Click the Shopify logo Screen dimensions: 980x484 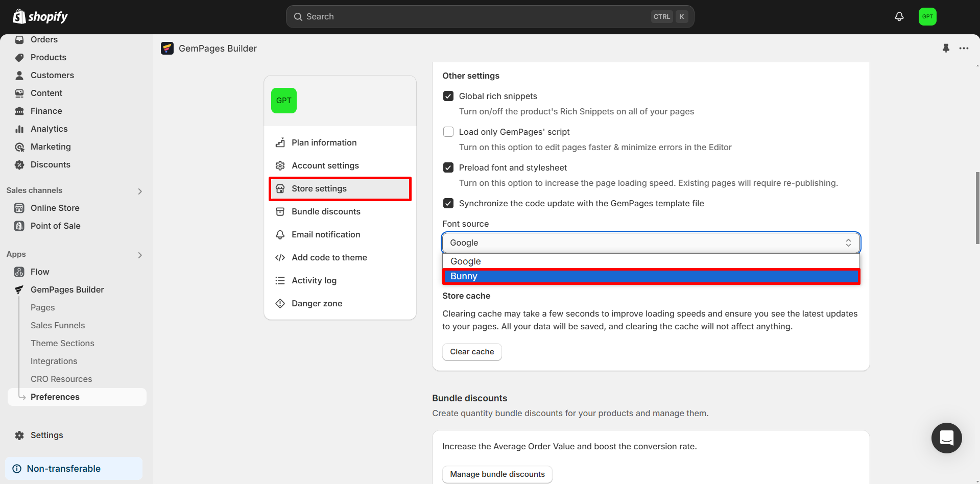(x=40, y=17)
